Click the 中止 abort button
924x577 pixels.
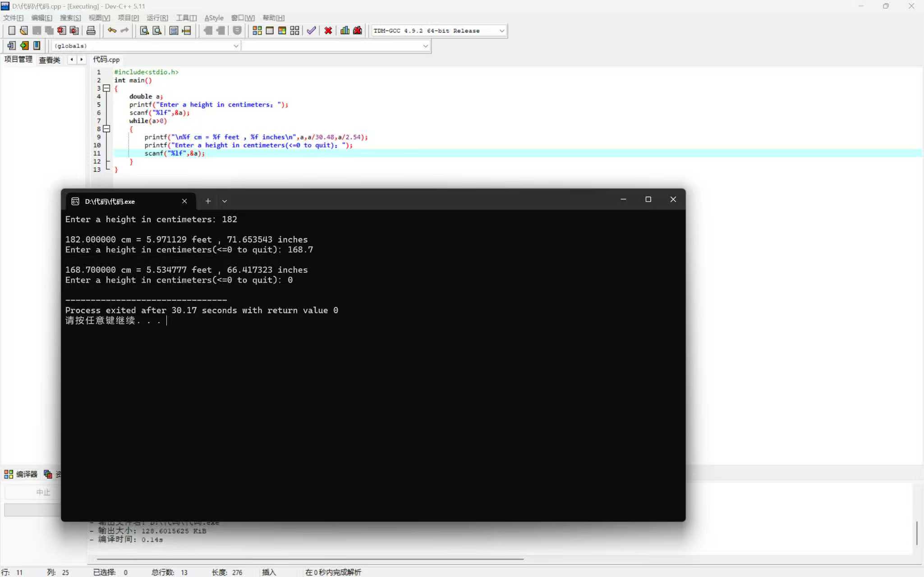[43, 492]
